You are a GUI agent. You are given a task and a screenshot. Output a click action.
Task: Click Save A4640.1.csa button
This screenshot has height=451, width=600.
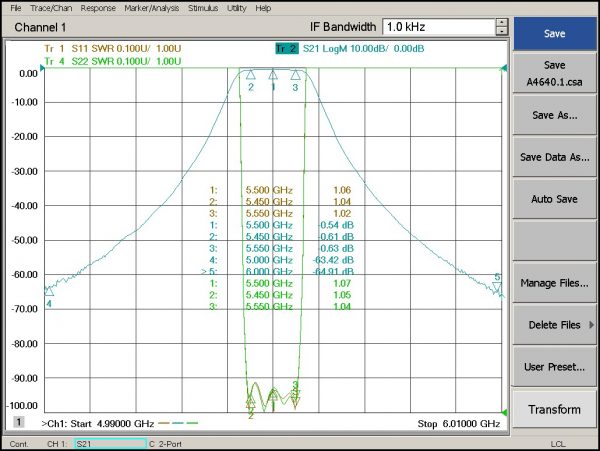554,73
